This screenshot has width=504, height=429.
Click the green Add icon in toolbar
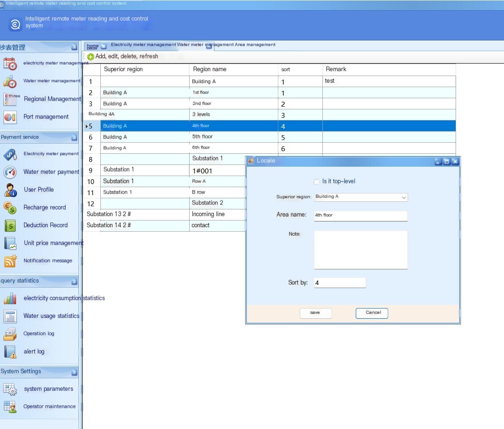tap(91, 56)
